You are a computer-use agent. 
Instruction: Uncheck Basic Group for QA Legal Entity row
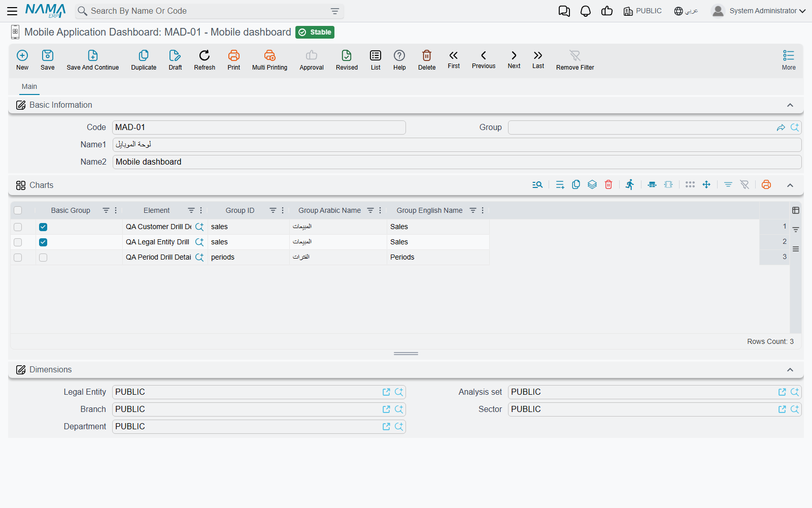click(43, 242)
